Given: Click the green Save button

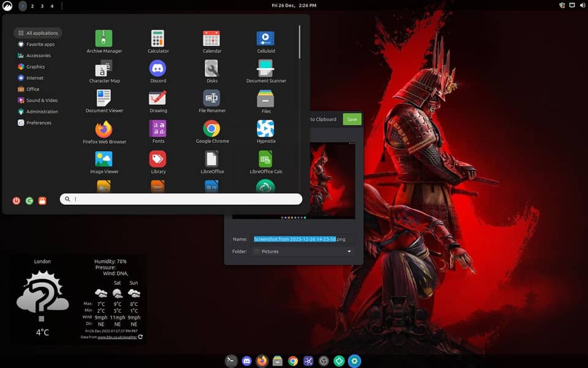Looking at the screenshot, I should coord(352,120).
